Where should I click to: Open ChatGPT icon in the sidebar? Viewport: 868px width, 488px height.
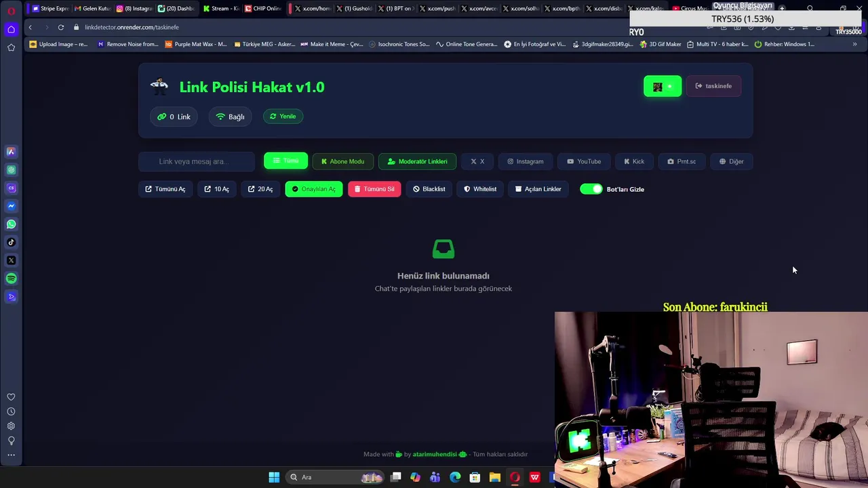coord(11,170)
